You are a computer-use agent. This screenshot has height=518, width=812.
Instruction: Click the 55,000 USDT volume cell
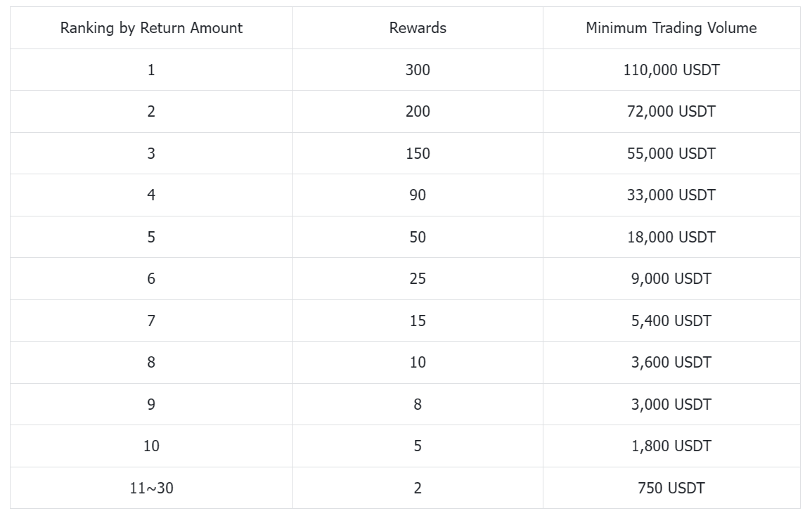tap(671, 153)
